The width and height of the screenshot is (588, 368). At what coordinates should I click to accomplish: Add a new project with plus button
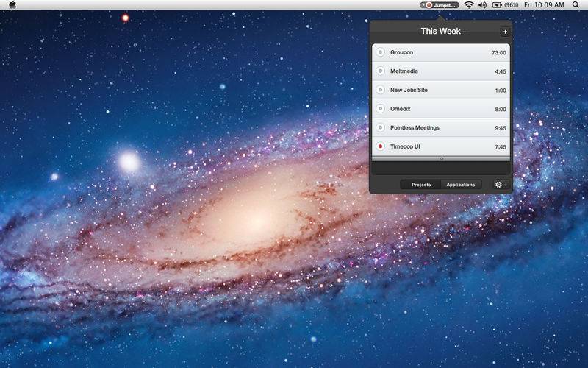(x=505, y=32)
